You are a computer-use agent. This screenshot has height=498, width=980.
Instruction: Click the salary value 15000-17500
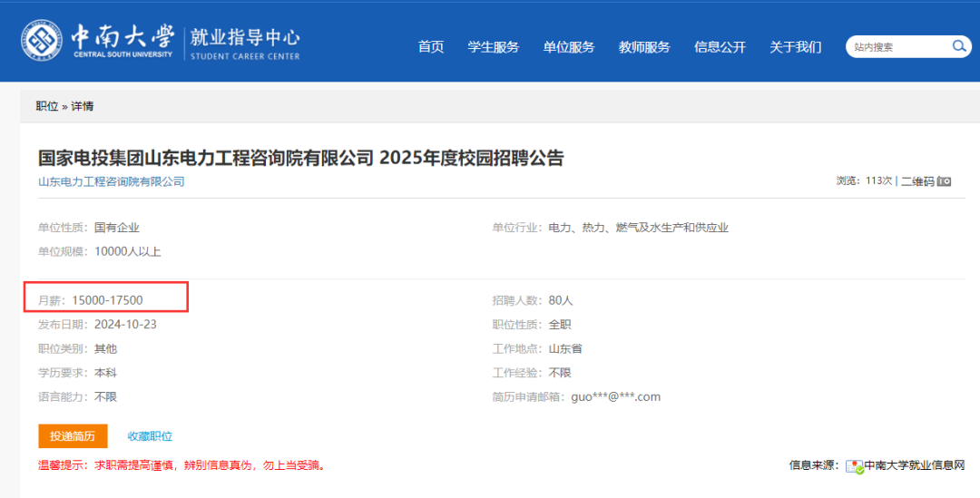pyautogui.click(x=107, y=300)
